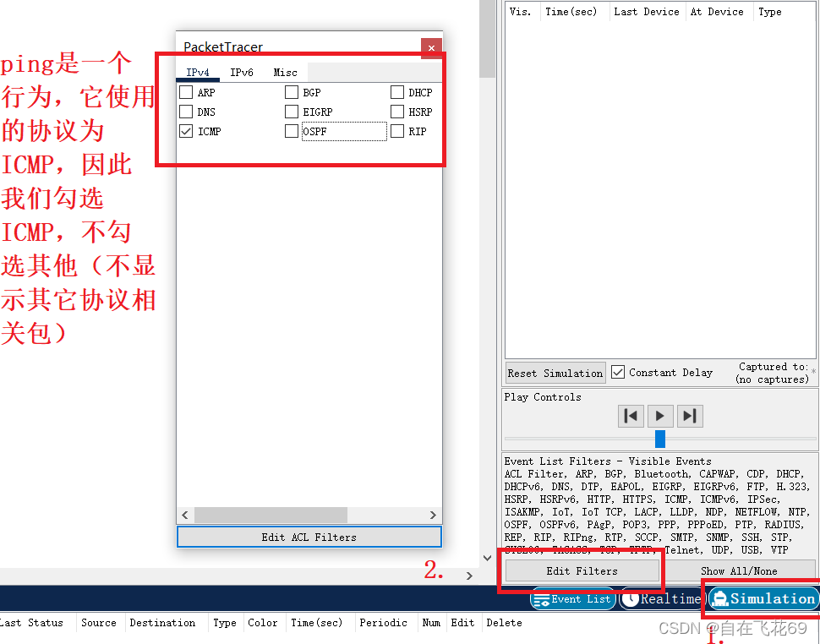Open the Misc filter tab
The width and height of the screenshot is (820, 644).
point(285,73)
